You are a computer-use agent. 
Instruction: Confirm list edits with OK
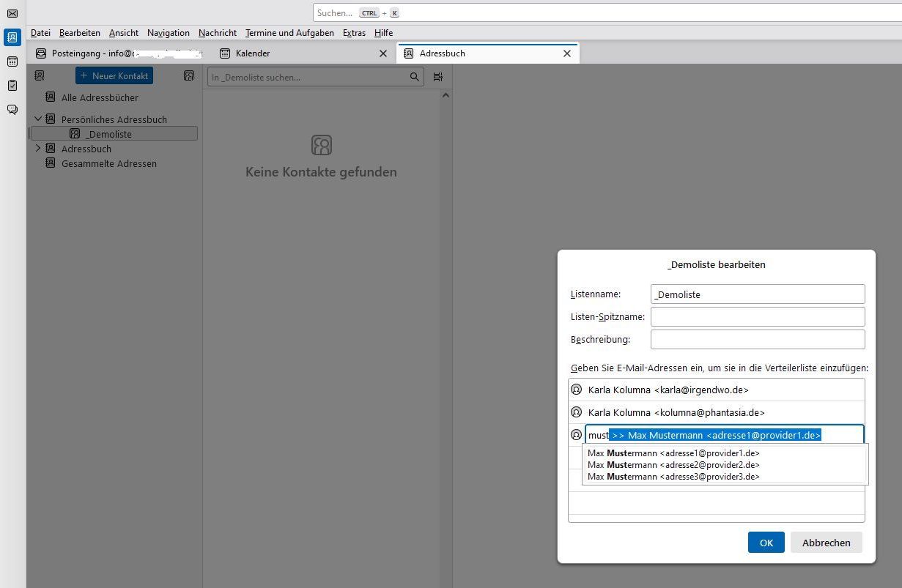tap(766, 543)
